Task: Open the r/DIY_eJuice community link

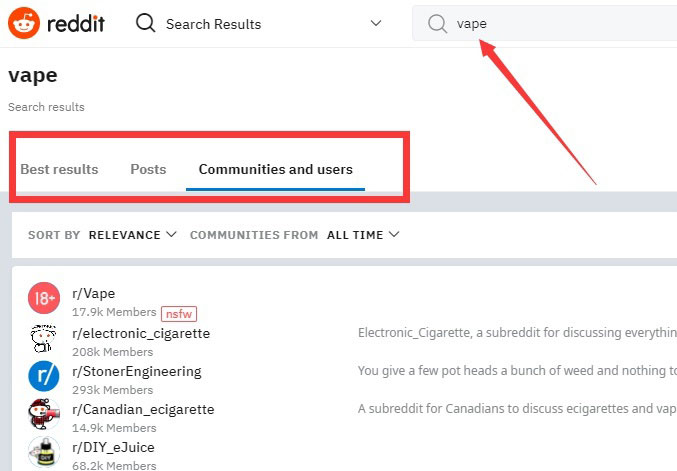Action: coord(114,447)
